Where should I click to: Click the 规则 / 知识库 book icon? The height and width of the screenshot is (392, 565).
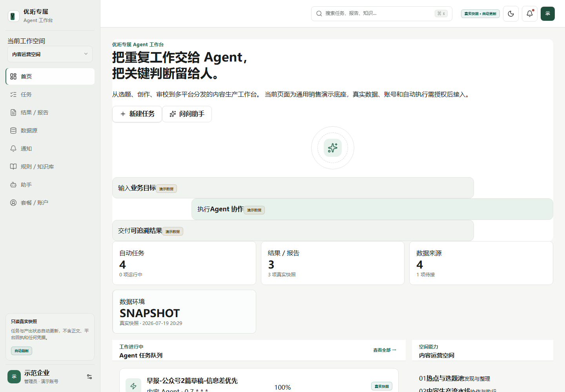coord(13,167)
